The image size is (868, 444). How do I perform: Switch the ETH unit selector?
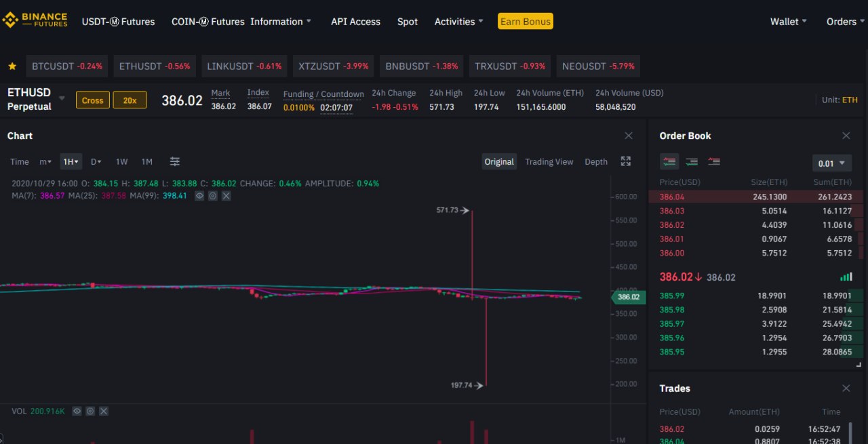[850, 100]
